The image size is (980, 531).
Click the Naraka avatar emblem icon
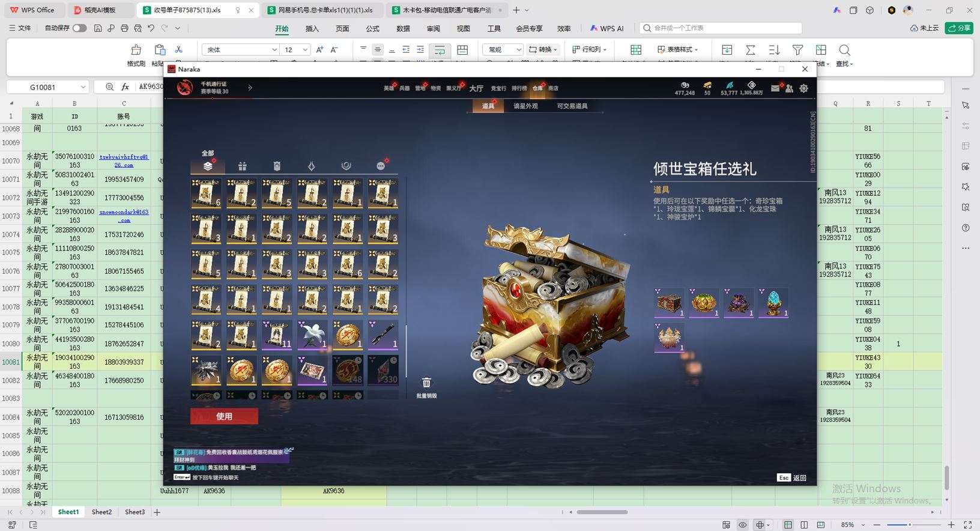coord(185,88)
